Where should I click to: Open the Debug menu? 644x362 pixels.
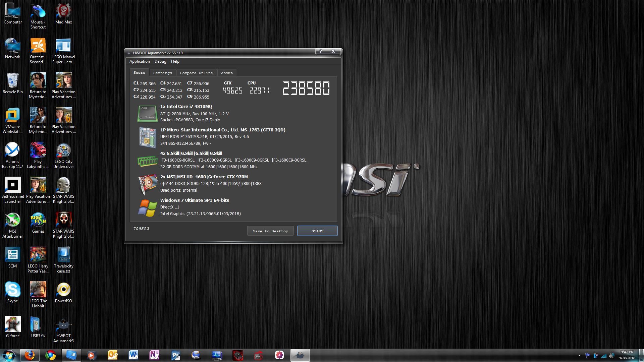click(160, 61)
